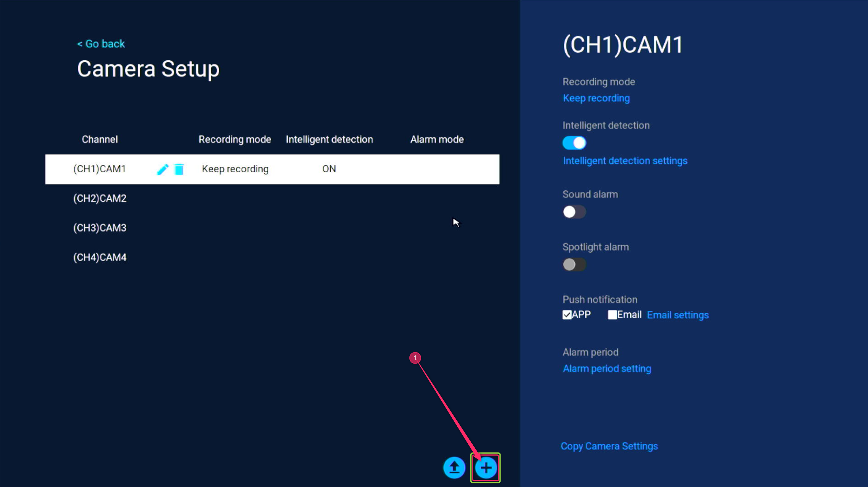Check the Email push notification checkbox
The height and width of the screenshot is (487, 868).
click(x=612, y=315)
